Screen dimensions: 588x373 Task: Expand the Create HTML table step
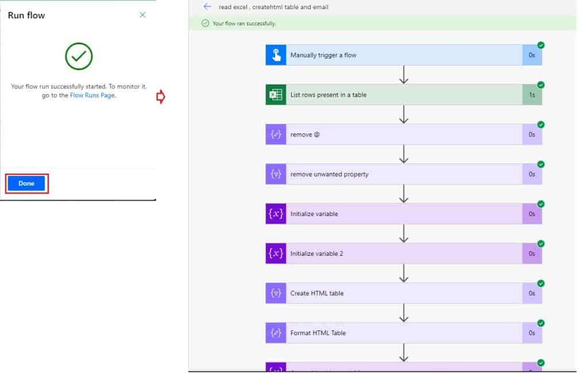pos(404,293)
